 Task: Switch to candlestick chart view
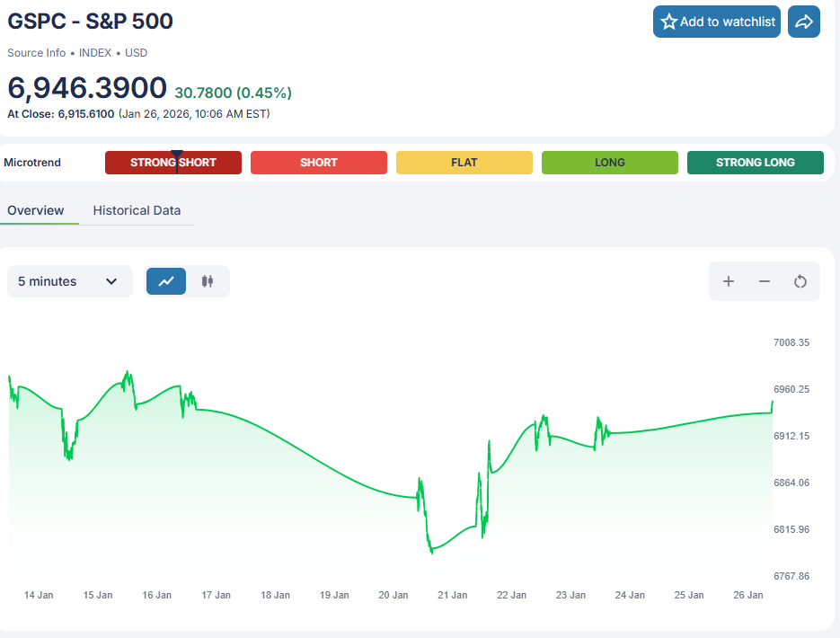[x=208, y=281]
